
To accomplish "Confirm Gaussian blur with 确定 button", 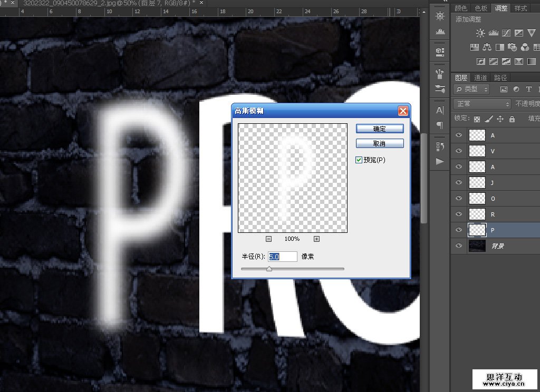I will 380,129.
